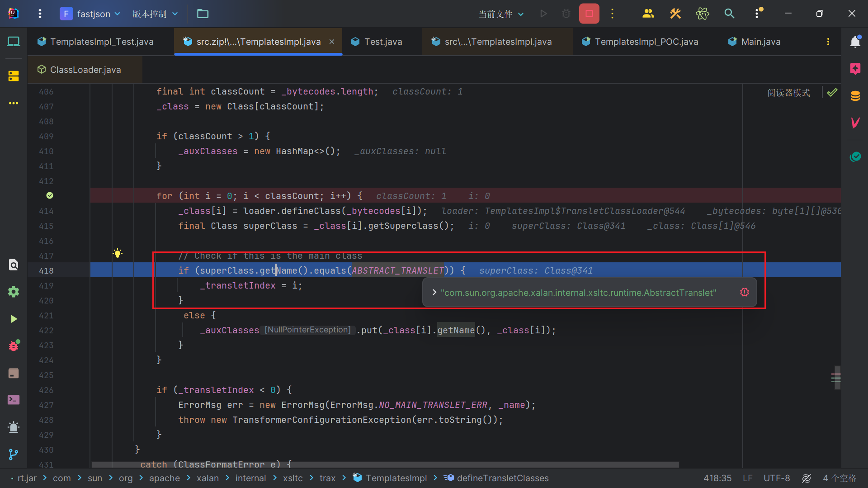Open IDE settings menu with update badge
The height and width of the screenshot is (488, 868).
pos(758,13)
